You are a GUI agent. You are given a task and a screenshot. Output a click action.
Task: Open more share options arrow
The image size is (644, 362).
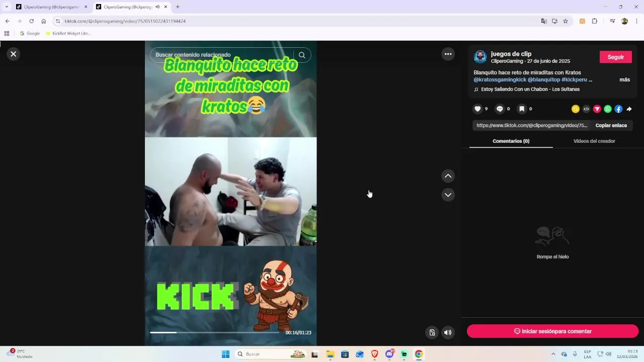[629, 109]
